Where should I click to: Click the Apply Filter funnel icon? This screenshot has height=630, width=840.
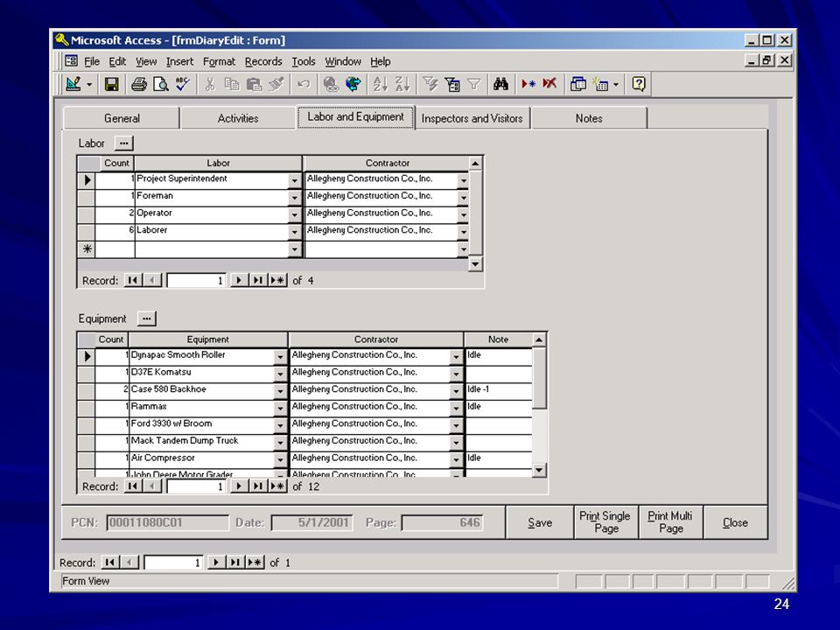[473, 84]
